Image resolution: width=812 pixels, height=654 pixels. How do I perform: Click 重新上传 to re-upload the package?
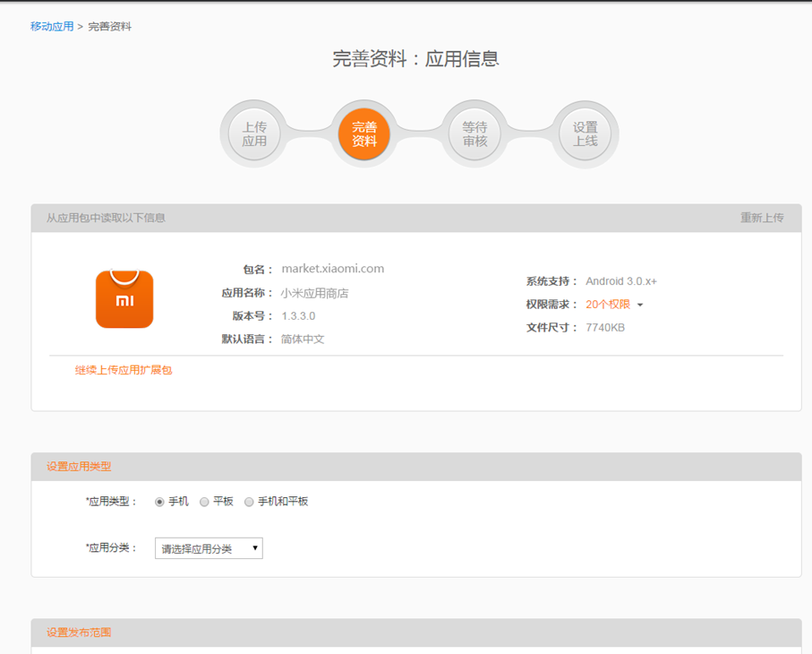(762, 218)
